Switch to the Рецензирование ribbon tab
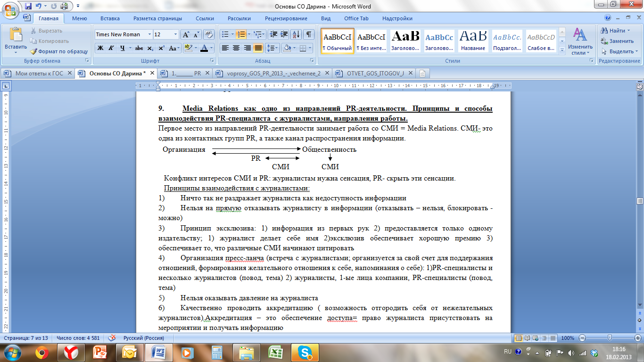The height and width of the screenshot is (362, 644). tap(286, 18)
